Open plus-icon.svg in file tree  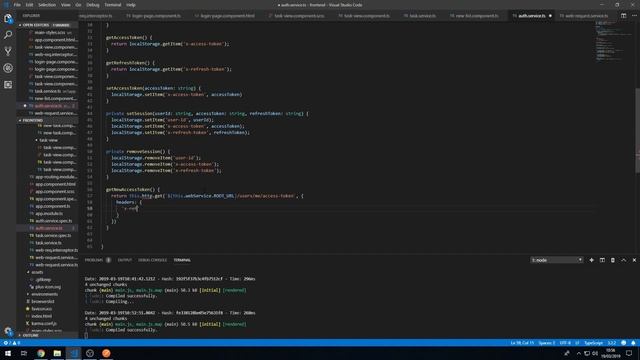(47, 287)
